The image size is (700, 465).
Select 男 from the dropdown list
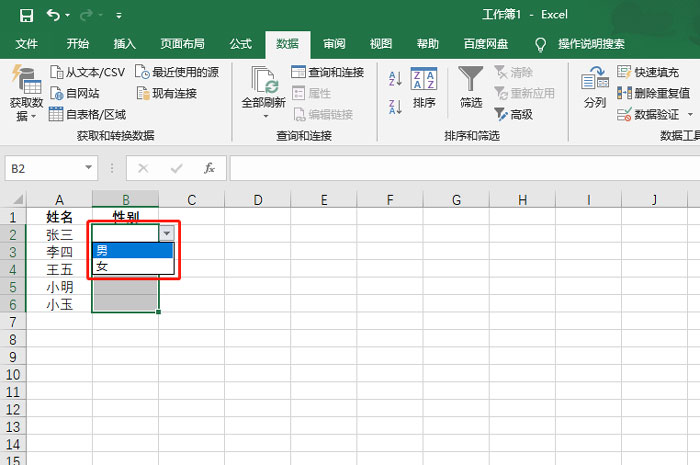(x=132, y=250)
